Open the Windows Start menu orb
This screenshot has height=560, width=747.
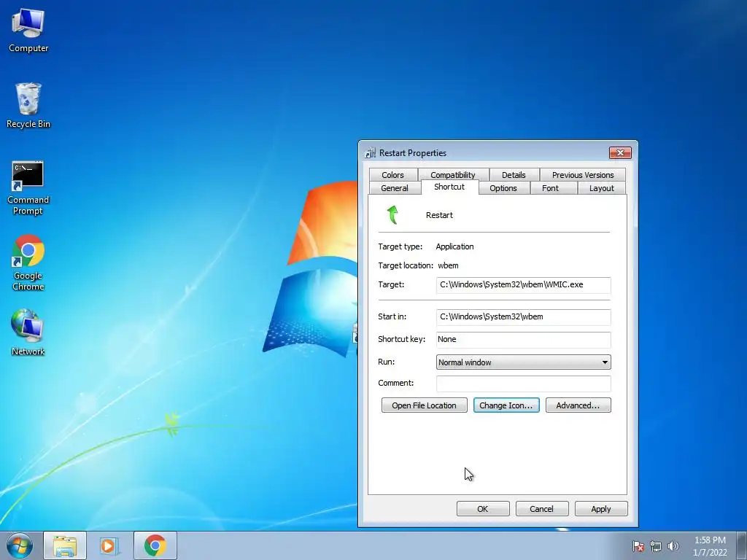[20, 545]
